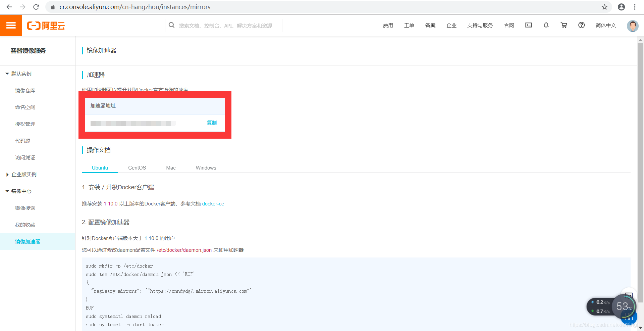Open the docker-ce documentation link

(213, 204)
